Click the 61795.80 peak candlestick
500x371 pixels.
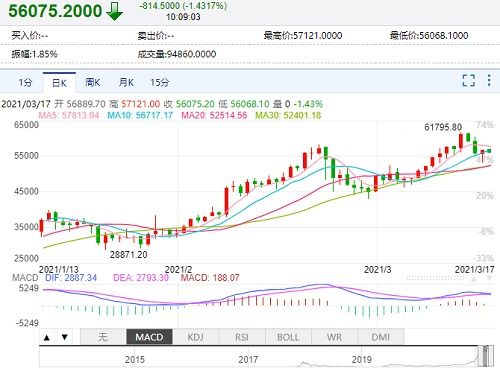461,141
